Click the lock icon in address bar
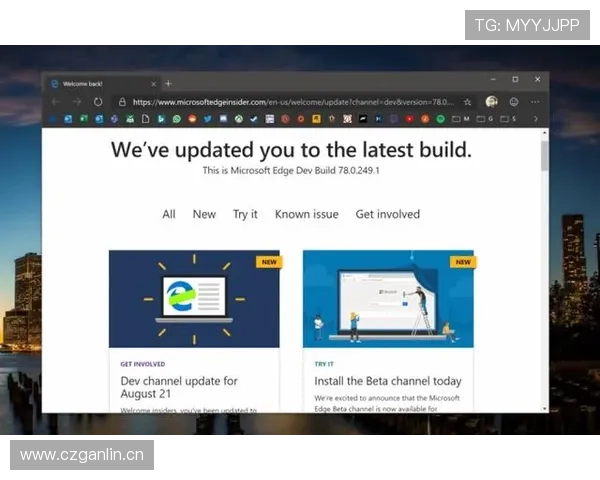This screenshot has width=600, height=480. pyautogui.click(x=122, y=101)
